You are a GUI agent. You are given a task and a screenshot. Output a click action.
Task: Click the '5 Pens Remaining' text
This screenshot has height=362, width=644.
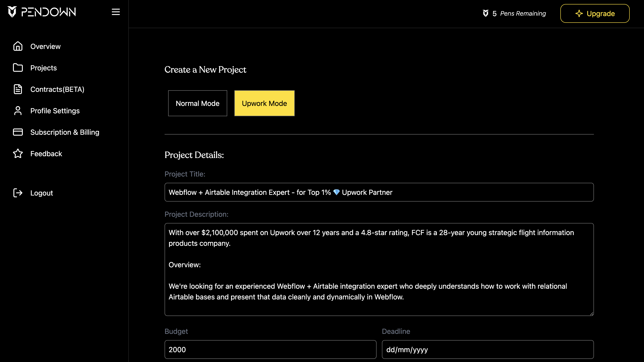[519, 13]
